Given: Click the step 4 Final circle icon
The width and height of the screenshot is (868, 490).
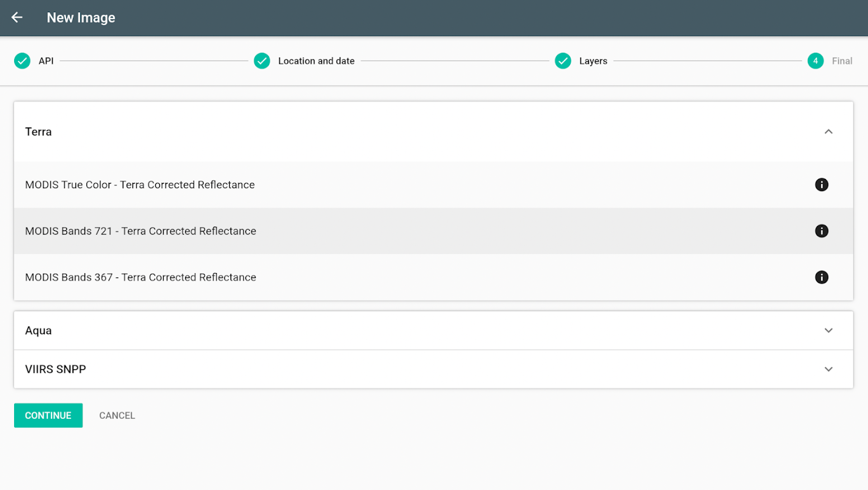Looking at the screenshot, I should (x=815, y=61).
